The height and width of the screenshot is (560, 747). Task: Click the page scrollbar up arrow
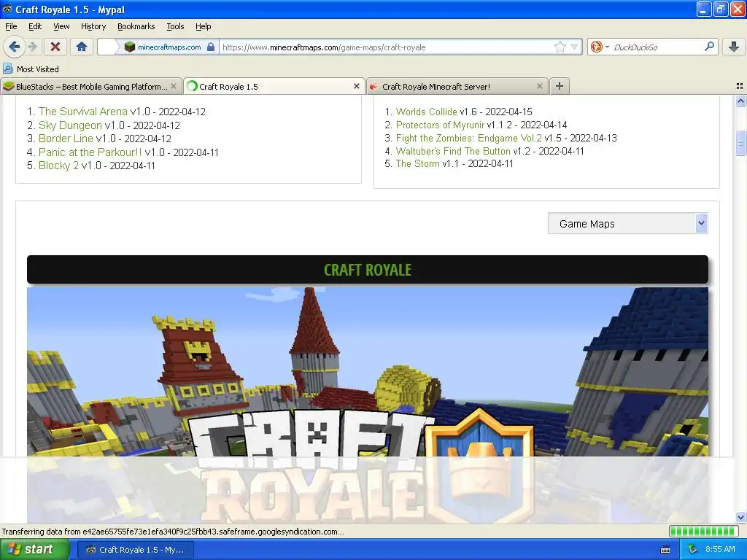tap(740, 101)
